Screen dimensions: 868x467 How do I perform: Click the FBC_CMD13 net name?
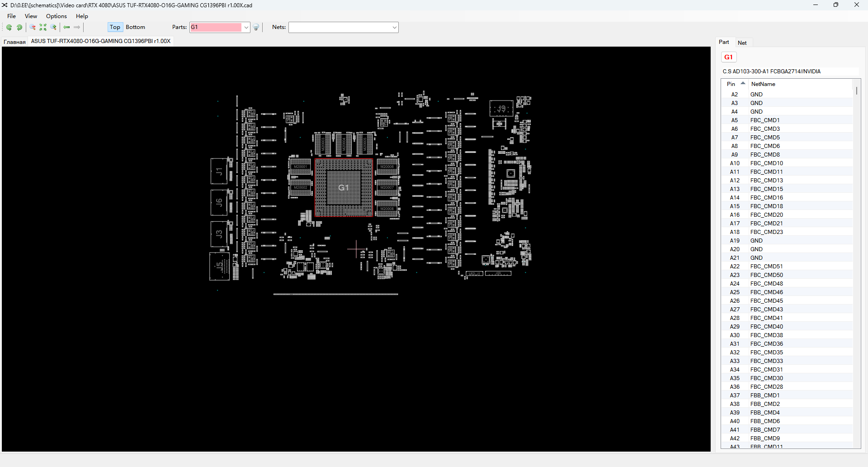pos(767,181)
